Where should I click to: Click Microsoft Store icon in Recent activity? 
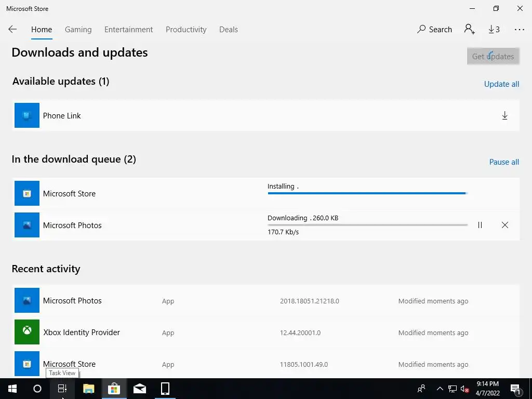[27, 364]
